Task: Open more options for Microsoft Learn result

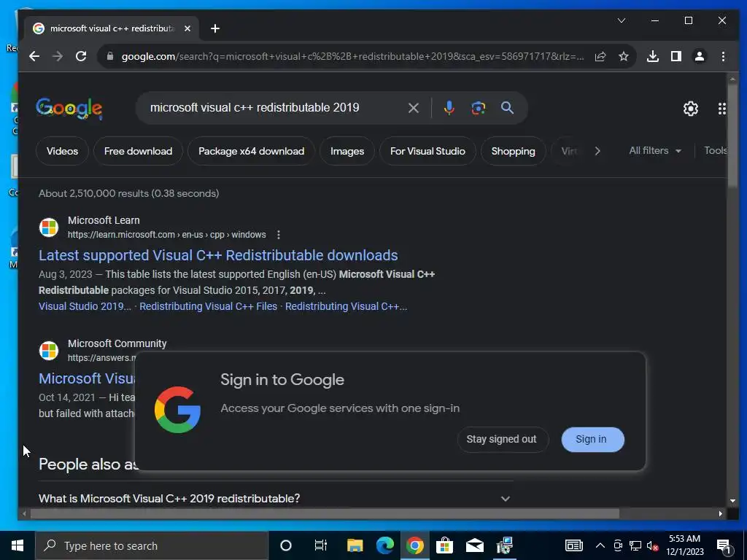Action: [x=278, y=235]
